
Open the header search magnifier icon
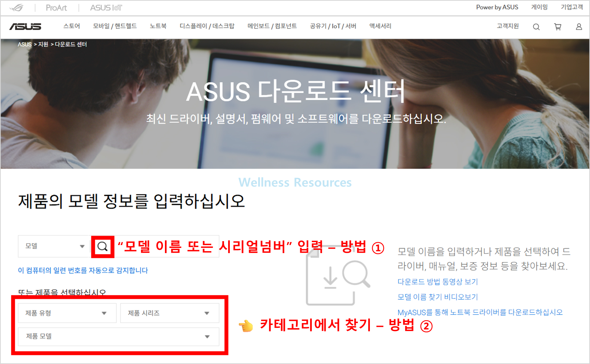pos(536,27)
